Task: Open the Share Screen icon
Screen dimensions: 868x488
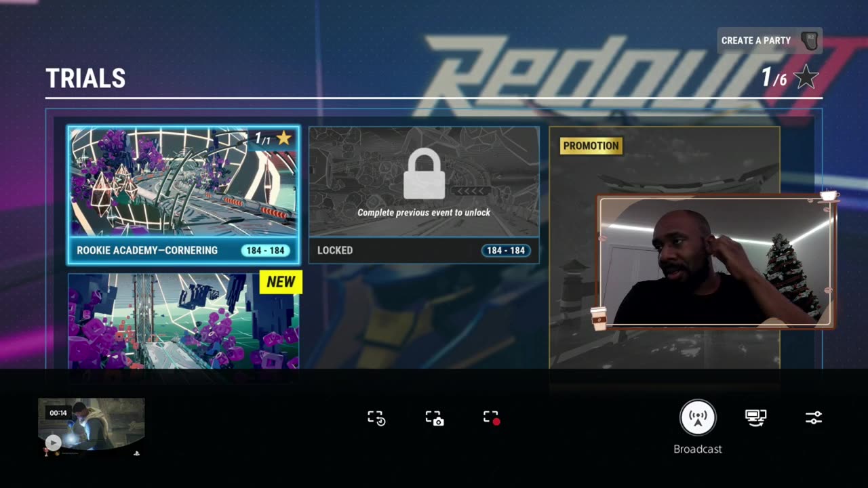Action: (755, 418)
